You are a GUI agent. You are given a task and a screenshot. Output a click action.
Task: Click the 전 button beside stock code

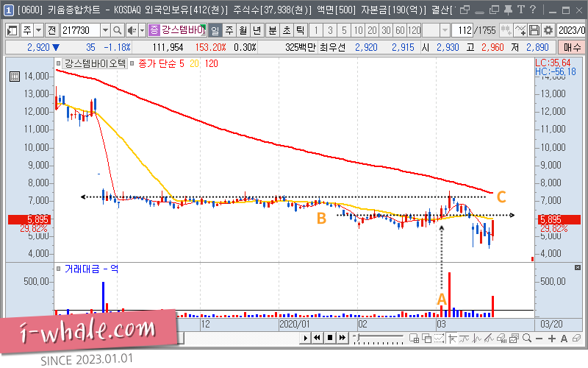pos(52,30)
